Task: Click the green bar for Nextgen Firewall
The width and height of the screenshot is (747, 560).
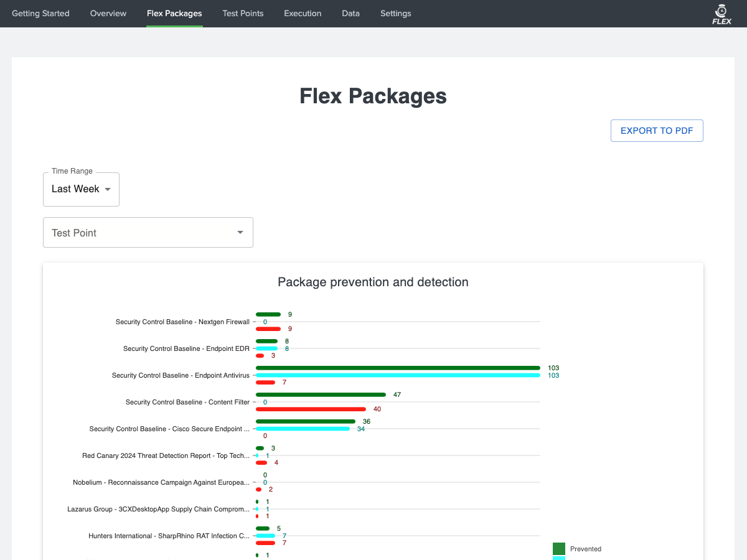Action: point(268,315)
